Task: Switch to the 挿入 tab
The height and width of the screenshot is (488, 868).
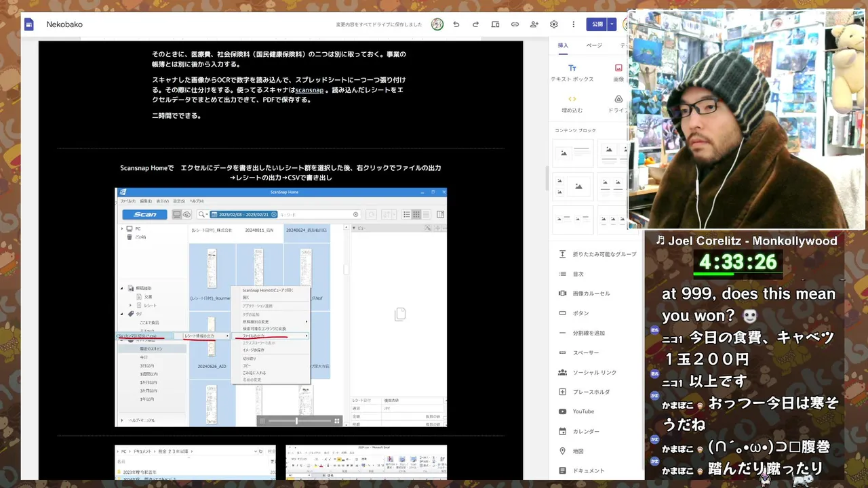Action: pyautogui.click(x=563, y=45)
